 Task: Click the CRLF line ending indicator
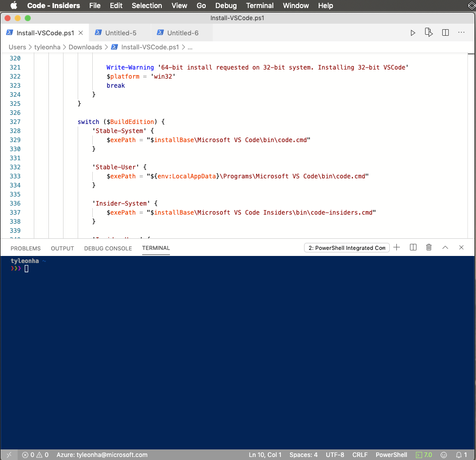[360, 454]
